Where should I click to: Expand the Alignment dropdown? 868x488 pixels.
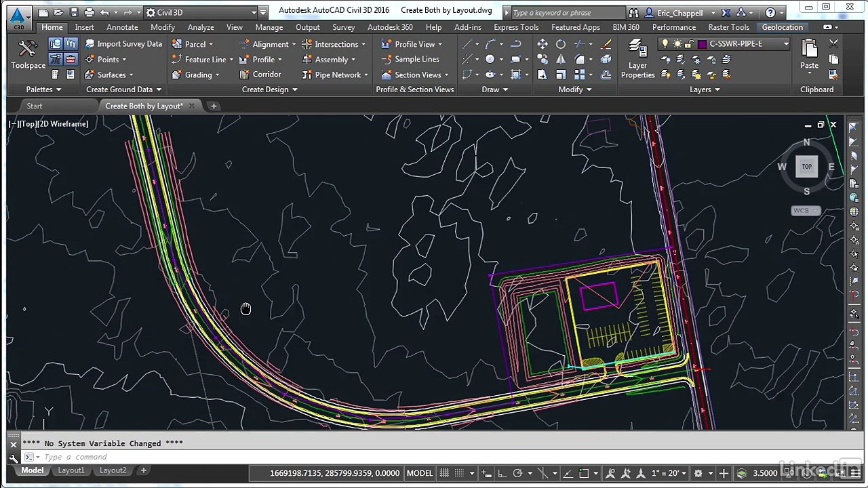pos(294,44)
